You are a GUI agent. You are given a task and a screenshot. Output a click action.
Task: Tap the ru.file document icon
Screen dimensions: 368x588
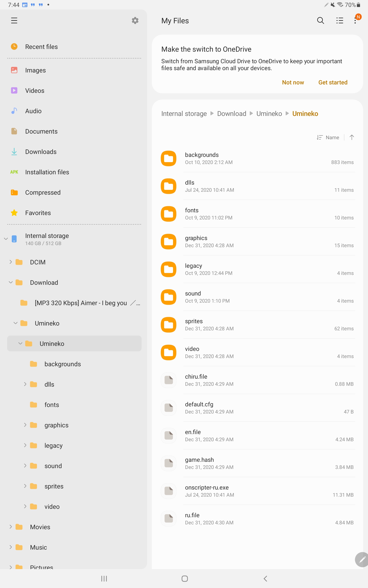coord(168,519)
